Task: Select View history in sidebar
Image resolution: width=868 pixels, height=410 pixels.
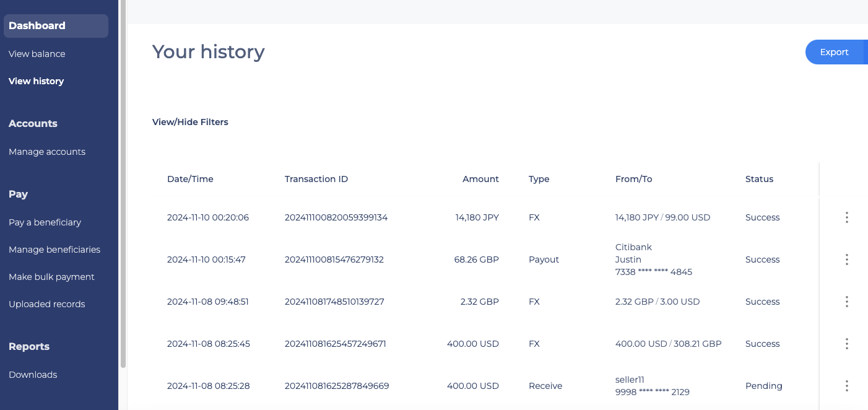Action: (x=36, y=81)
